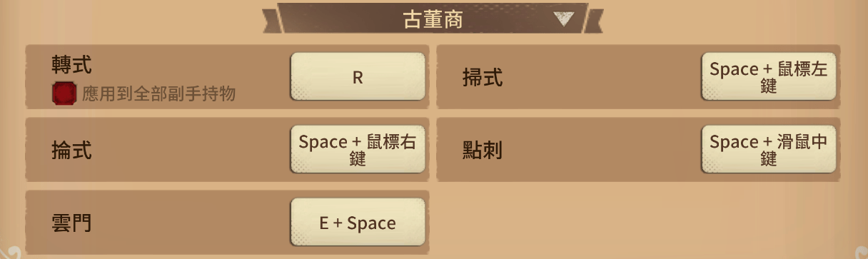The image size is (868, 259).
Task: Select the 雲門 E + Space keybind
Action: tap(358, 223)
